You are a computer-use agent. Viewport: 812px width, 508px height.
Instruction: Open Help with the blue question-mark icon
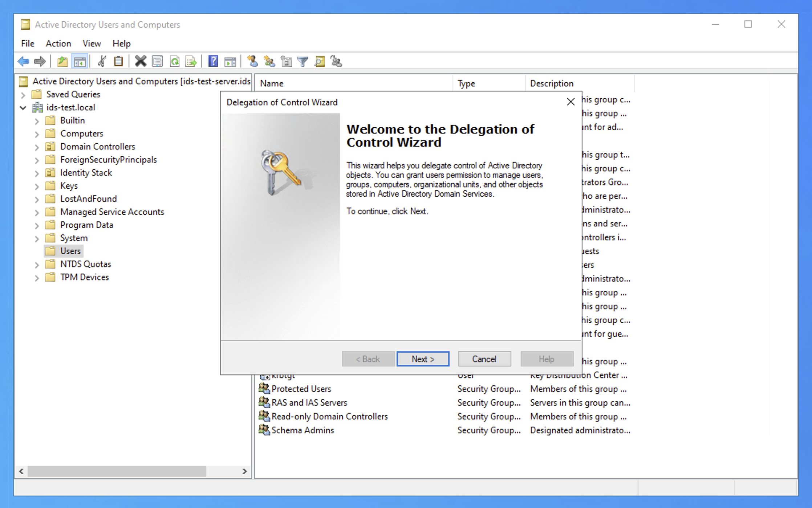(x=213, y=61)
